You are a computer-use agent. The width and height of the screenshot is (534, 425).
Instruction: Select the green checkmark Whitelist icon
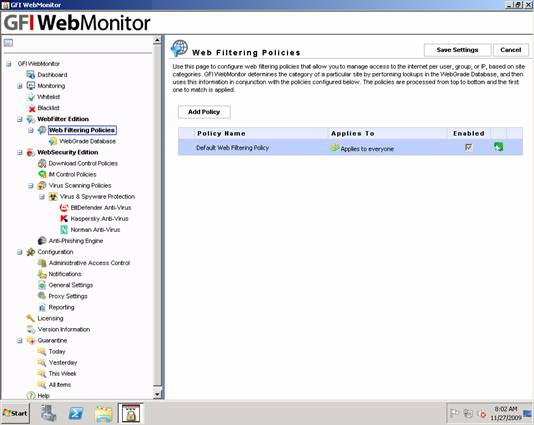[x=31, y=97]
